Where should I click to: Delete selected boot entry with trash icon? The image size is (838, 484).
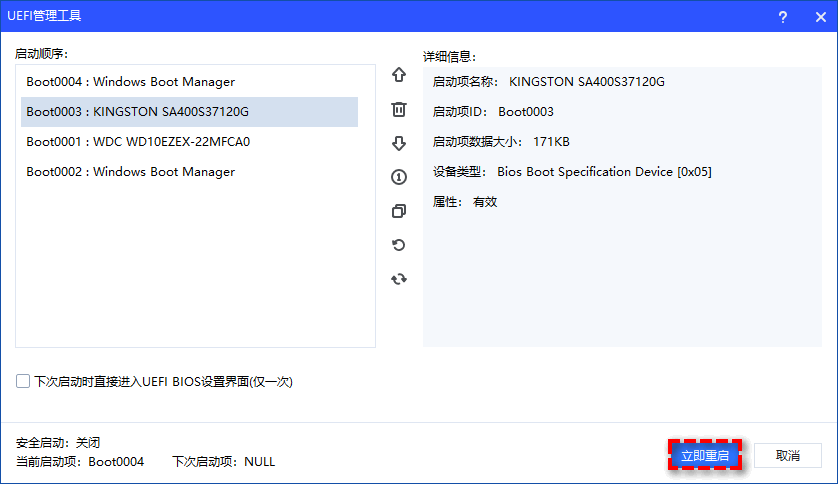click(x=399, y=109)
